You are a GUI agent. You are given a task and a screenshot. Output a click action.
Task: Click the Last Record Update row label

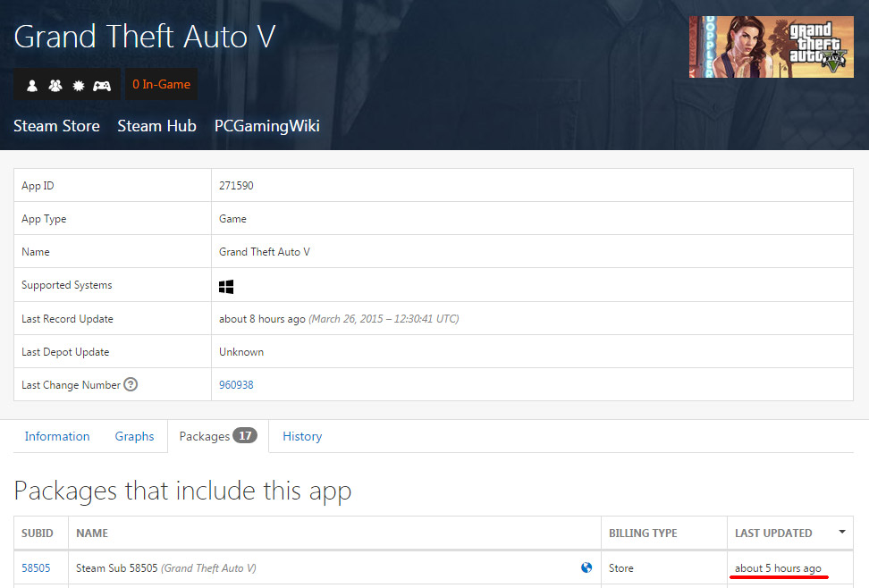[x=67, y=319]
